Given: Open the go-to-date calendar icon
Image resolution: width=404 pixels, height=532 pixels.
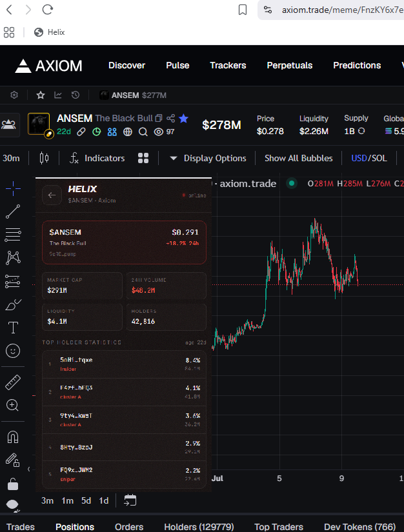Looking at the screenshot, I should coord(130,500).
